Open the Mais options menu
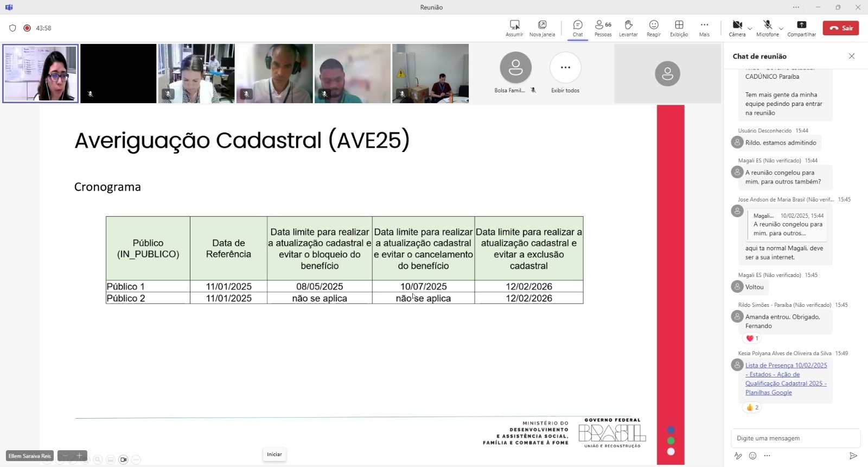The image size is (868, 467). point(704,25)
